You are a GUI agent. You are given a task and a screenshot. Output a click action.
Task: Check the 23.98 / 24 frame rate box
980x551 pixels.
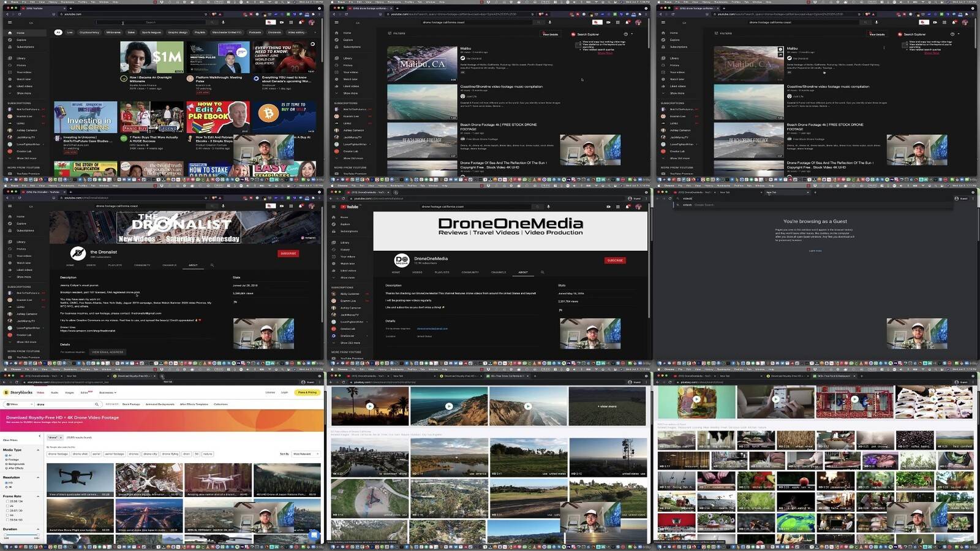[x=7, y=501]
